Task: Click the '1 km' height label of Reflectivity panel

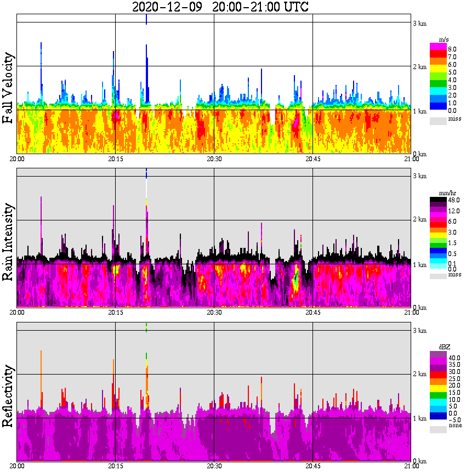Action: [x=420, y=418]
